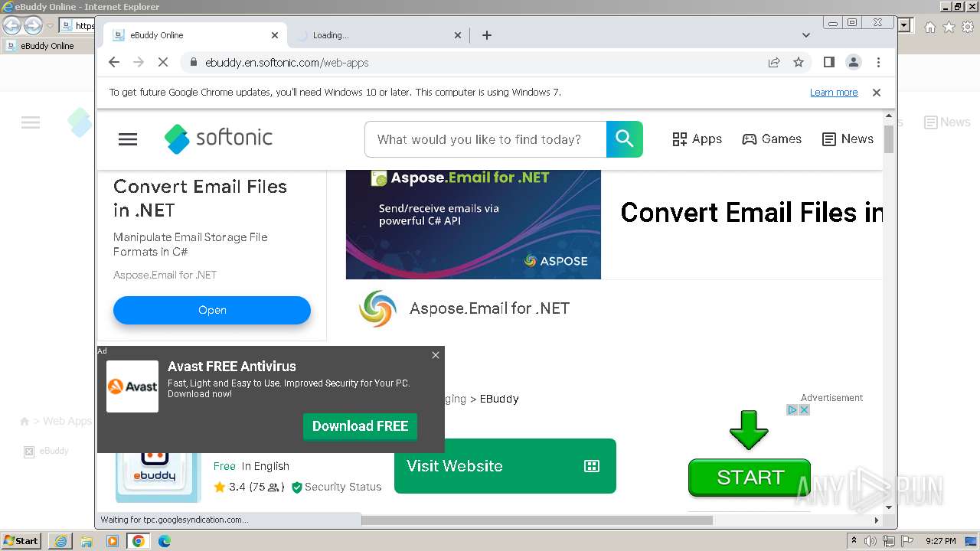
Task: Open the News section
Action: pos(848,139)
